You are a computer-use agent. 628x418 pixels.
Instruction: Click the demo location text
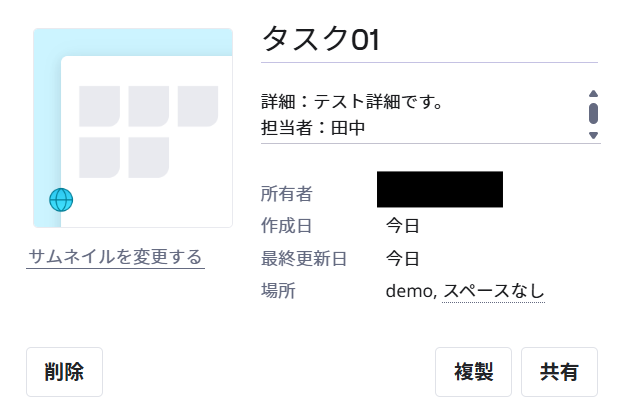point(411,291)
